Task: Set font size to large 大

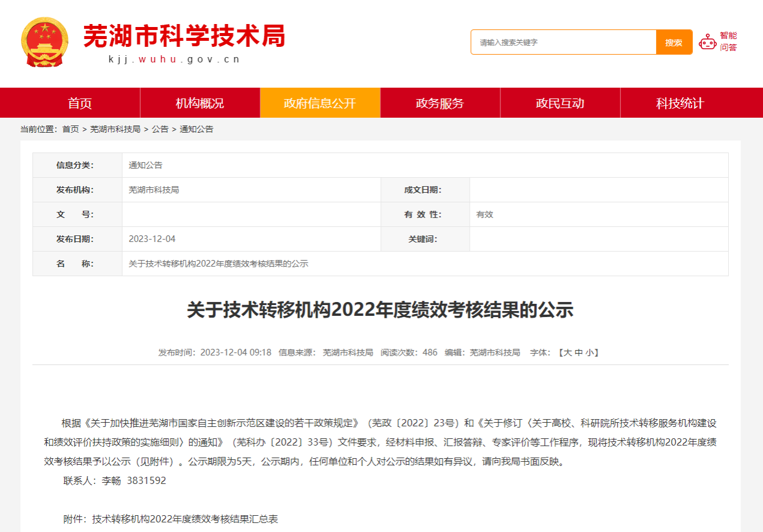Action: (567, 352)
